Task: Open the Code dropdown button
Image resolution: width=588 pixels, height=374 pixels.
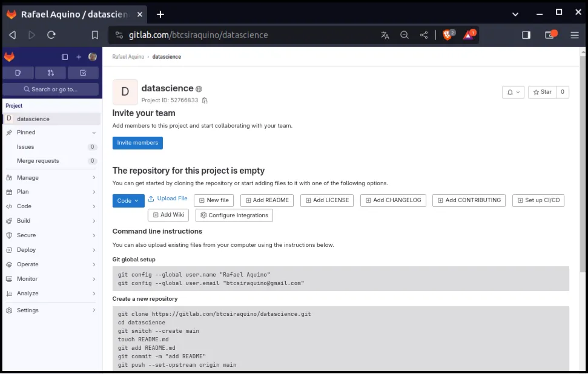Action: point(128,201)
